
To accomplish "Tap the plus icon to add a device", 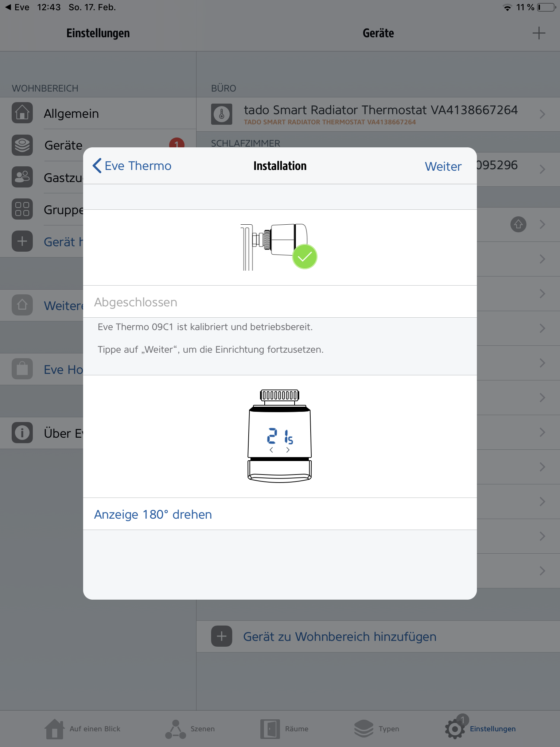I will point(538,33).
